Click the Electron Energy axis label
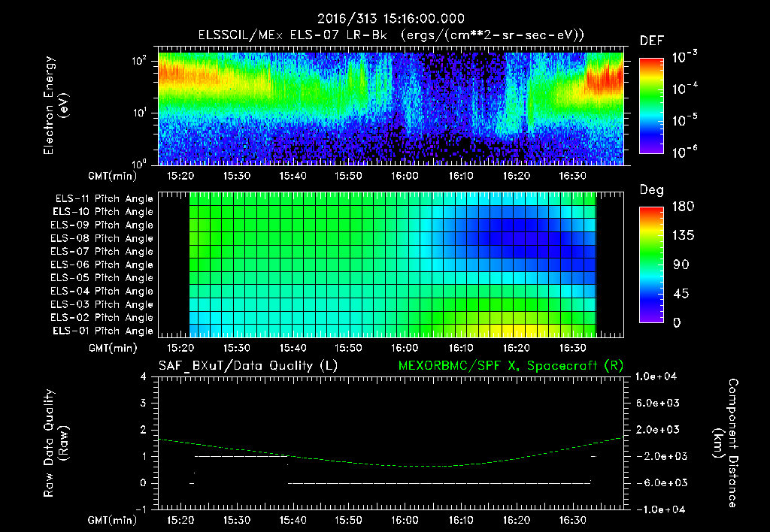 click(x=56, y=105)
